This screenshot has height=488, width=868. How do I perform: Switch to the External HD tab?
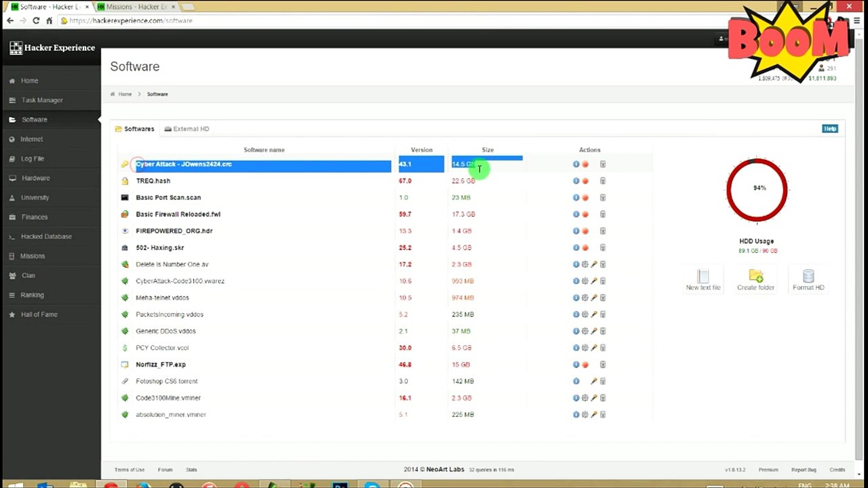coord(186,129)
